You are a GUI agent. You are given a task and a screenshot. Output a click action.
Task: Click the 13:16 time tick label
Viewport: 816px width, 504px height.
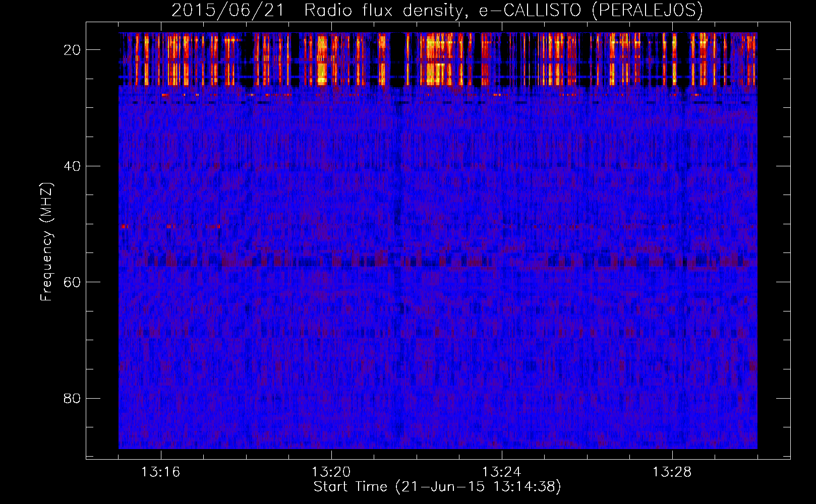point(161,472)
